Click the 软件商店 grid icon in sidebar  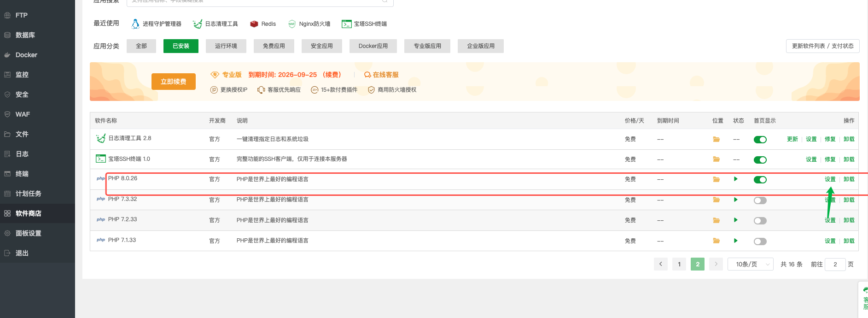coord(7,213)
